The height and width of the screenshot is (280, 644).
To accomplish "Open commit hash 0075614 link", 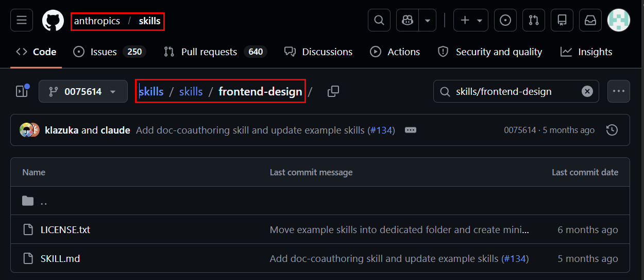I will (519, 130).
